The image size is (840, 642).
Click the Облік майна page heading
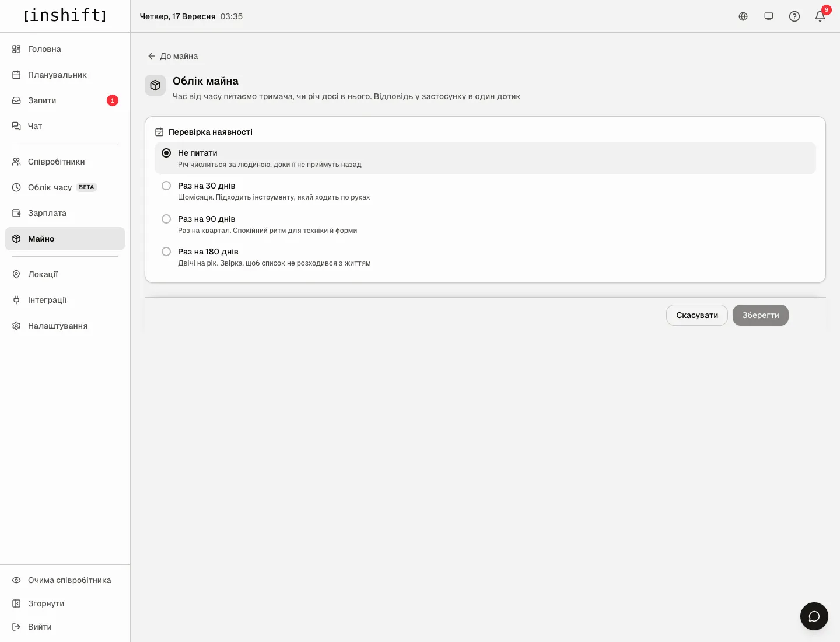pos(205,81)
